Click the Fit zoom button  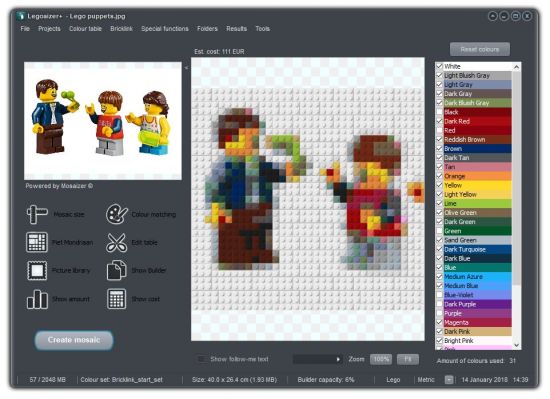tap(408, 359)
